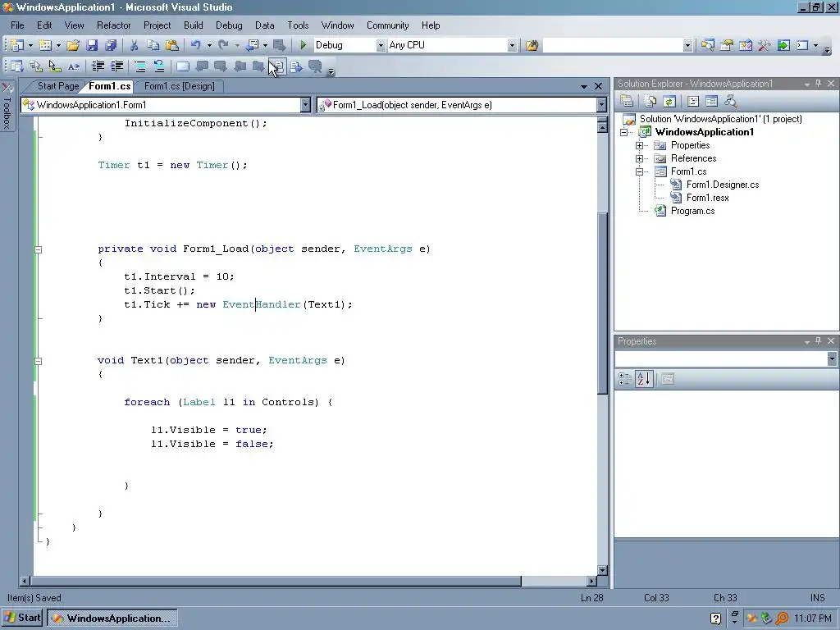Open the Debug configuration dropdown
840x630 pixels.
(x=381, y=46)
